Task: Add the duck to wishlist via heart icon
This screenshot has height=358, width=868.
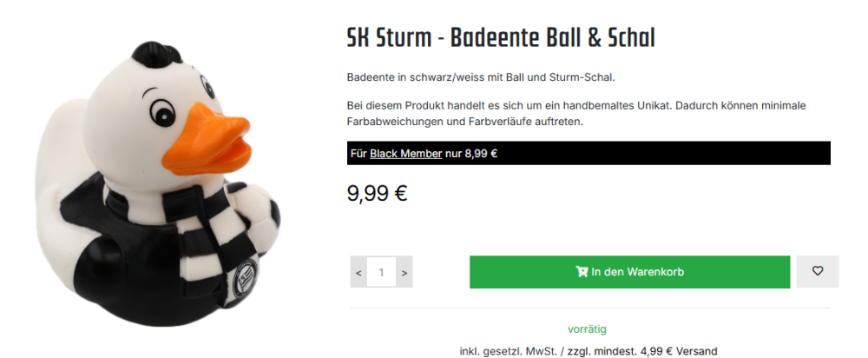Action: pyautogui.click(x=817, y=272)
